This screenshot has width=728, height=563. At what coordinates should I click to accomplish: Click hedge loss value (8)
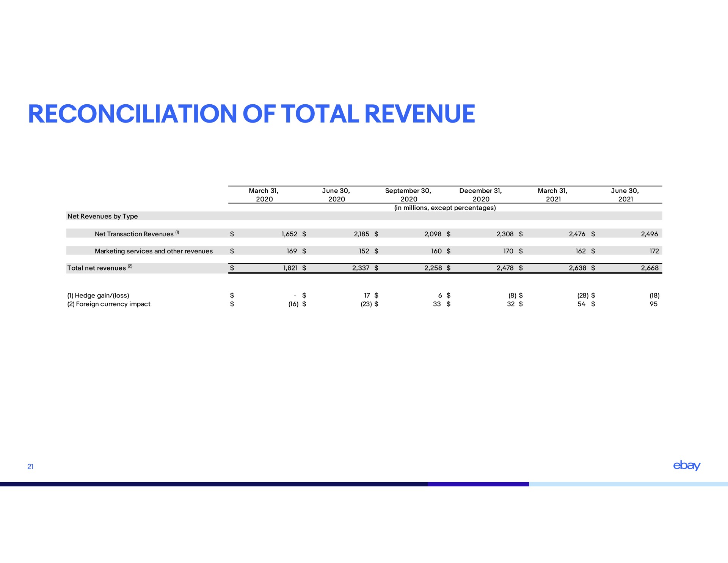click(513, 296)
